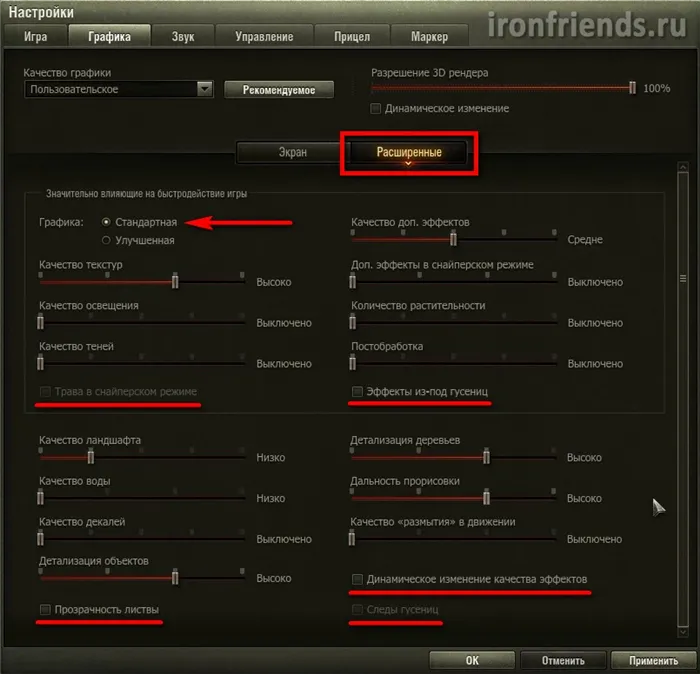The width and height of the screenshot is (700, 674).
Task: Toggle Эффекты из-под гусениц checkbox
Action: click(x=357, y=391)
